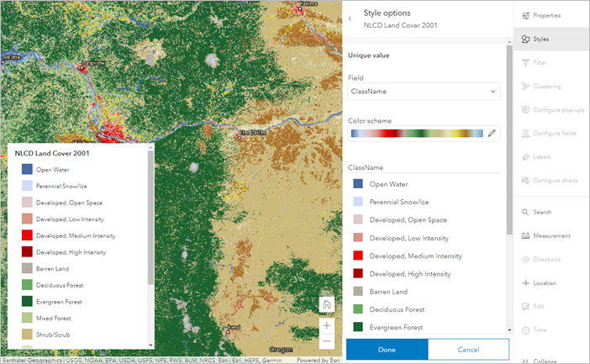The height and width of the screenshot is (364, 590).
Task: Change Developed, Medium Intensity swatch in Style options
Action: coord(358,256)
